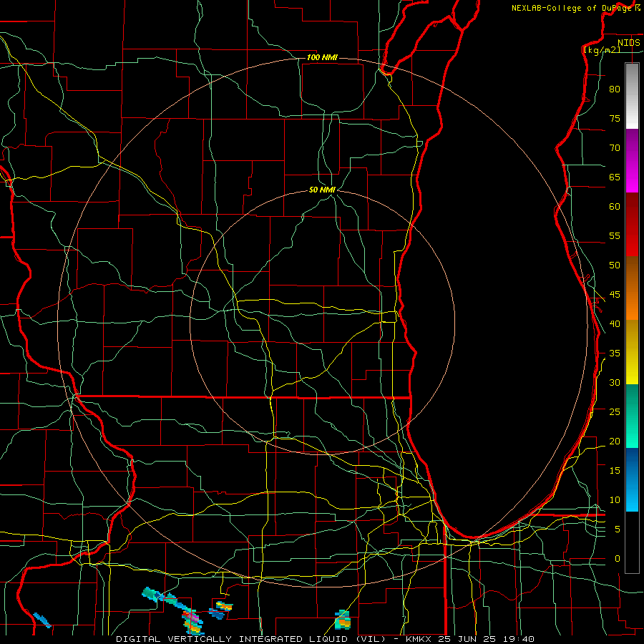The width and height of the screenshot is (644, 644).
Task: Click the 15 value on the scale
Action: tap(615, 470)
